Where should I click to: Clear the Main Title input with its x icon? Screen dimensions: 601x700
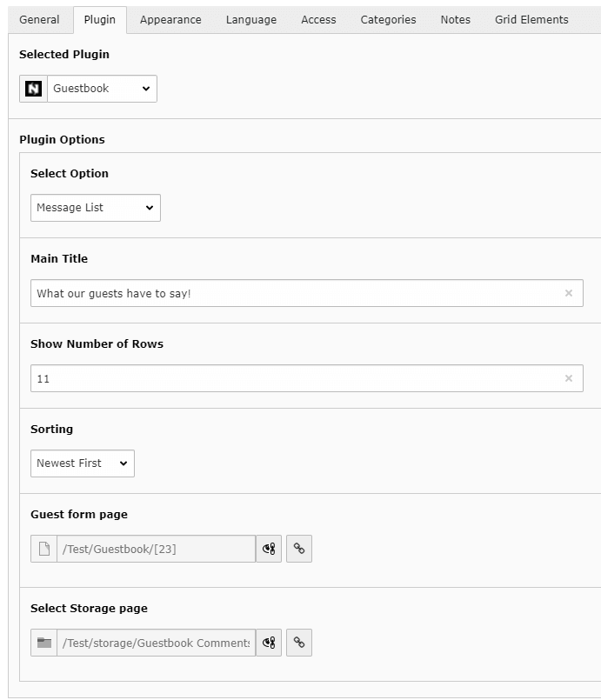[570, 293]
